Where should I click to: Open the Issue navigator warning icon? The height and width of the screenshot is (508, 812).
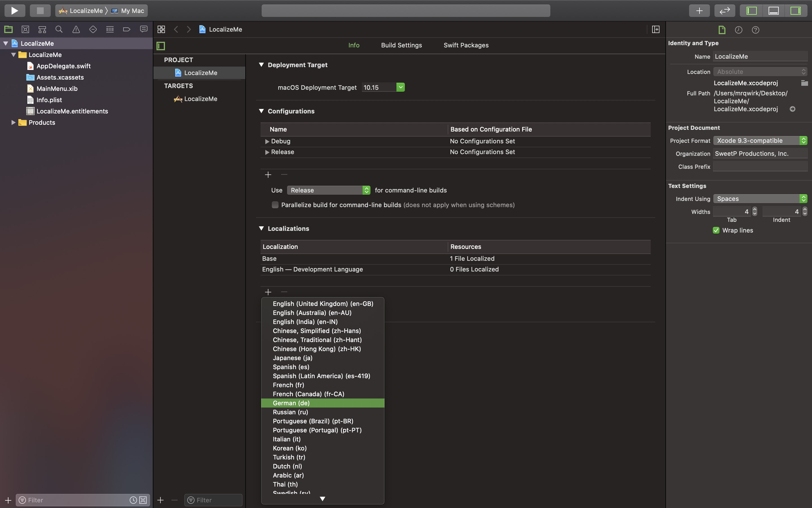(x=76, y=30)
